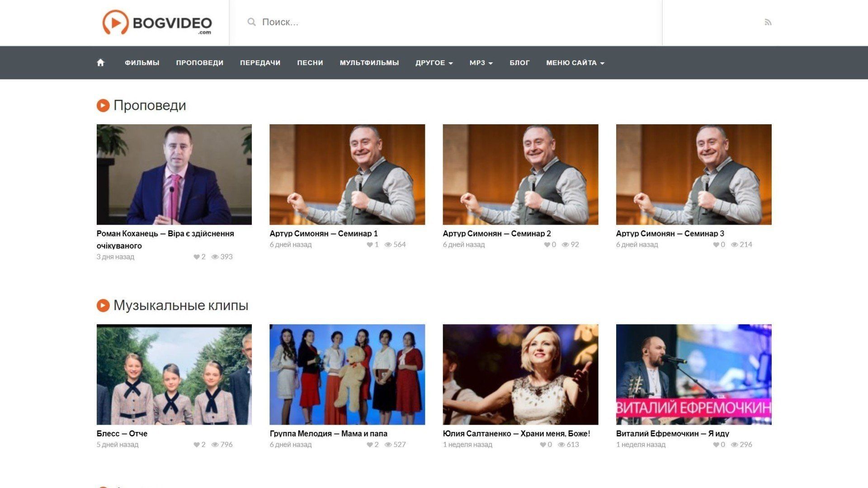Click '6 дней назад' under Семинар 1
Image resolution: width=868 pixels, height=488 pixels.
291,244
